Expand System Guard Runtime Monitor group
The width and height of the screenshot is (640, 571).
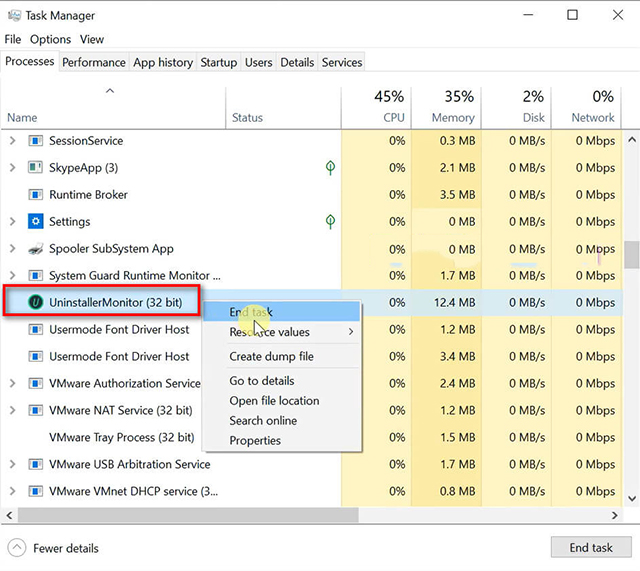pos(13,276)
